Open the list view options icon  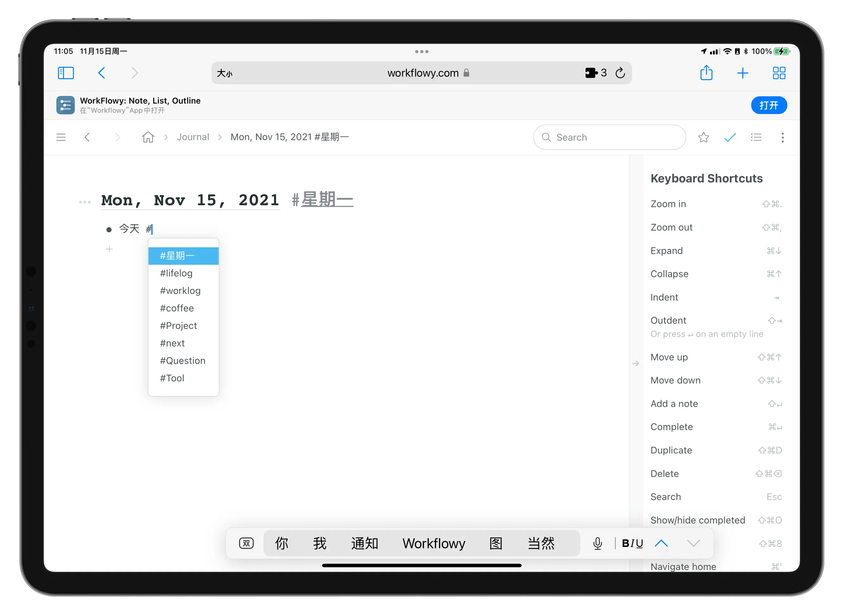(756, 137)
